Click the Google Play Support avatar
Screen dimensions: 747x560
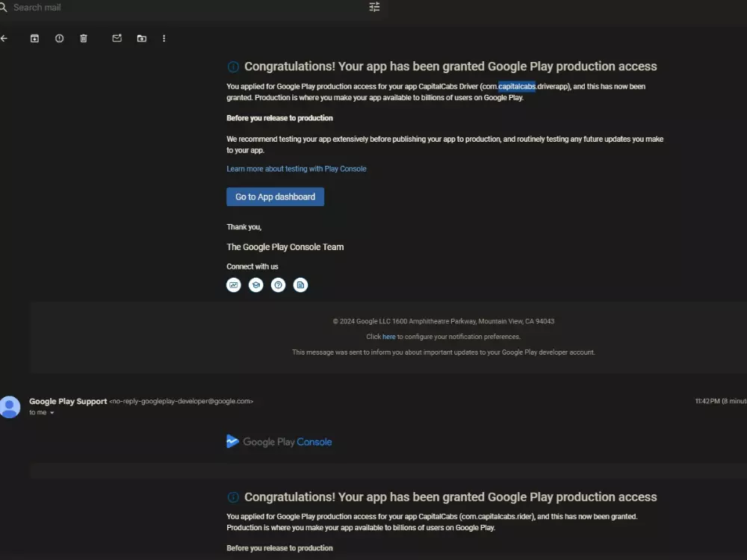(x=10, y=406)
